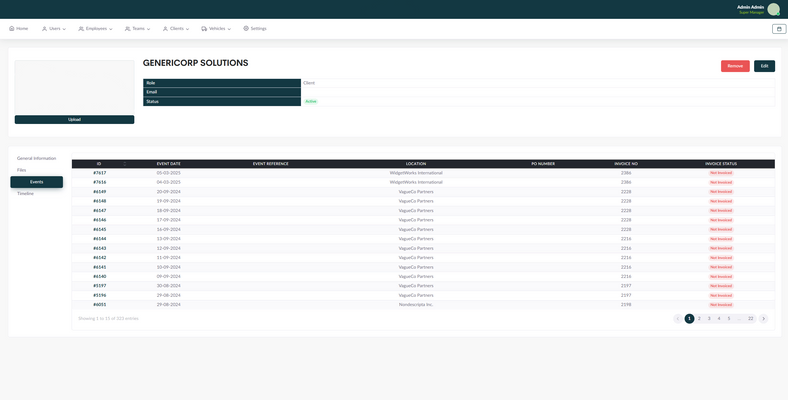The height and width of the screenshot is (400, 788).
Task: Open event #6142
Action: [x=100, y=258]
